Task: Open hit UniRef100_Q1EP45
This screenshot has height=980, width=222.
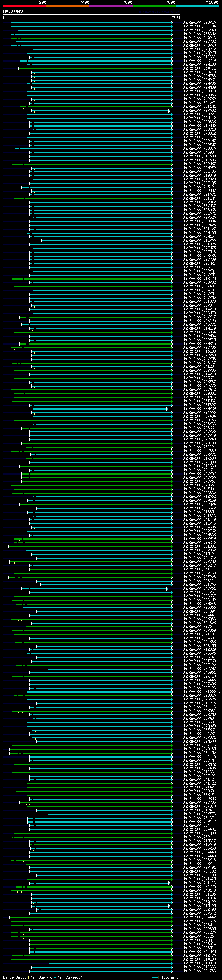Action: pyautogui.click(x=199, y=524)
